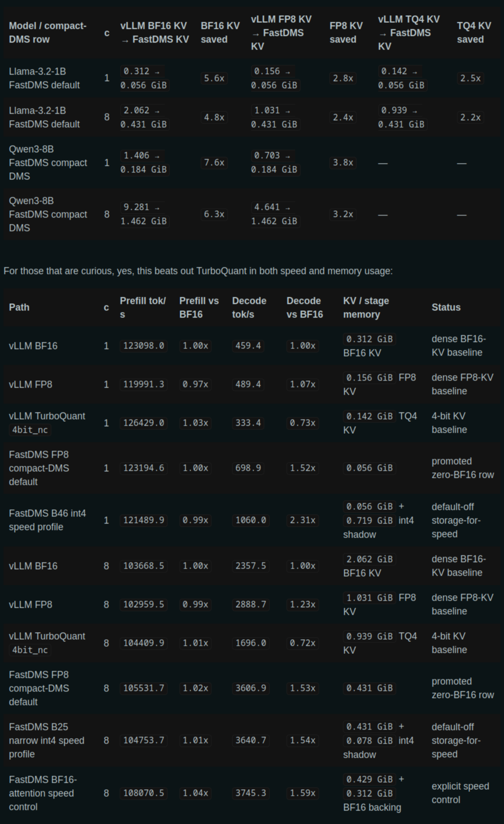Select the 2.31x decode speedup value
The width and height of the screenshot is (504, 824).
303,520
